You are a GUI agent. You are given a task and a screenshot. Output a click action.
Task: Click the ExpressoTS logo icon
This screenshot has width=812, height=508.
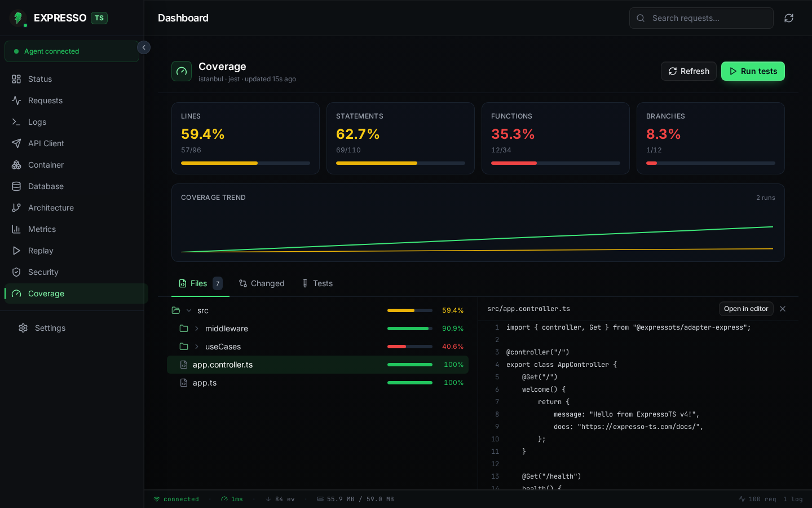[x=18, y=18]
